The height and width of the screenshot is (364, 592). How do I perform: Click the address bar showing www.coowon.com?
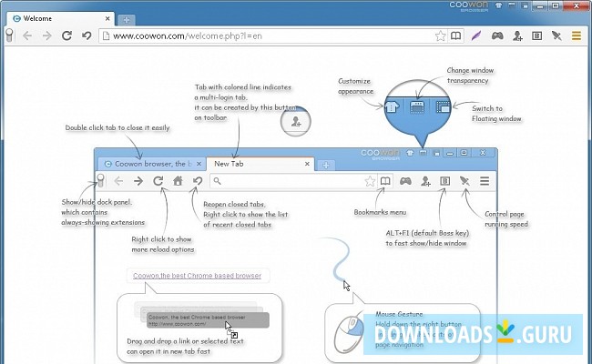(x=268, y=35)
